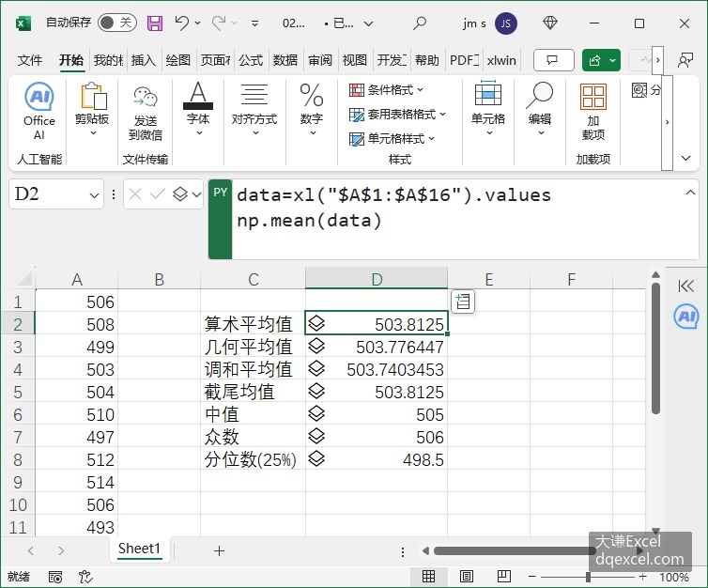Add a new sheet with plus button
Screen dimensions: 708x588
219,550
